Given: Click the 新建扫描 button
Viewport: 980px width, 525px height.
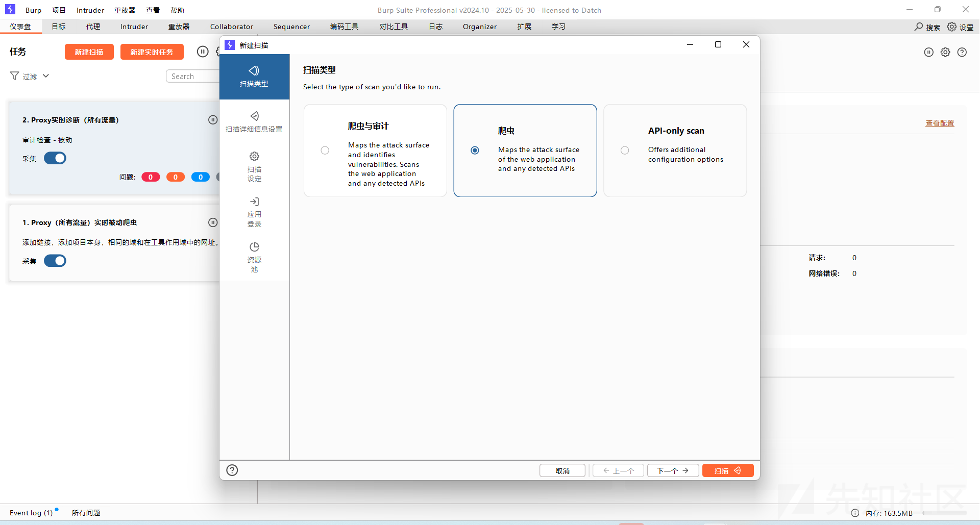Looking at the screenshot, I should (89, 52).
